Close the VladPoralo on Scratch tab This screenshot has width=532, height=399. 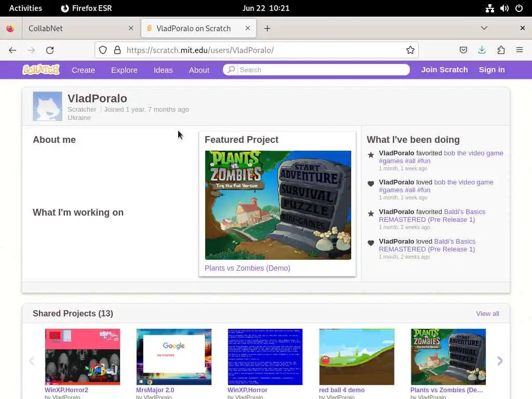(x=248, y=29)
